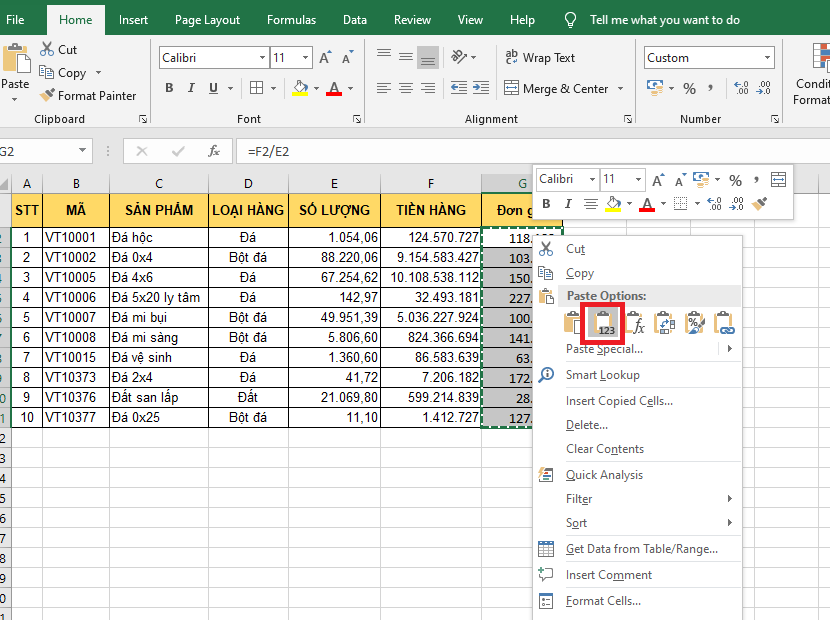This screenshot has height=620, width=830.
Task: Switch to the Formulas ribbon tab
Action: pyautogui.click(x=291, y=20)
